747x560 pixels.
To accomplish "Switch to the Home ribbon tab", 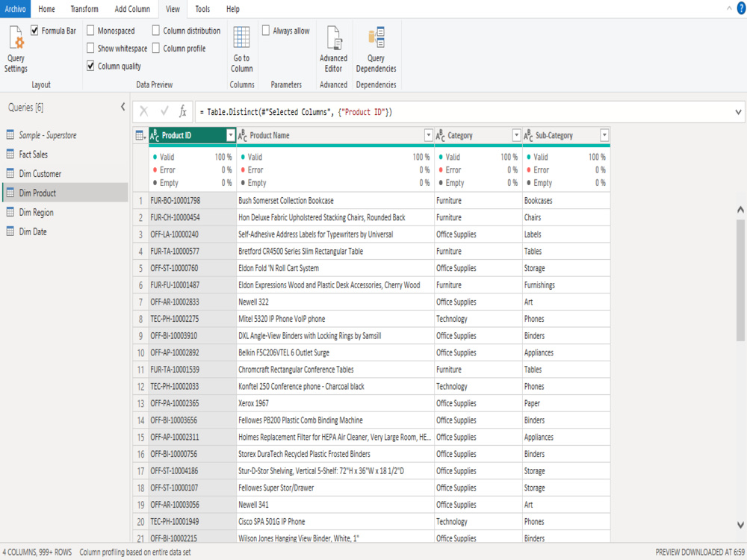I will pos(46,9).
